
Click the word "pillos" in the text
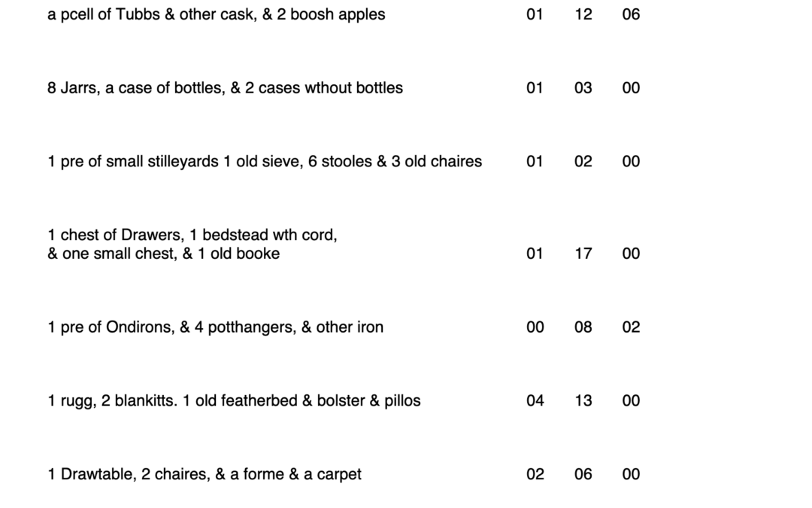pos(402,401)
